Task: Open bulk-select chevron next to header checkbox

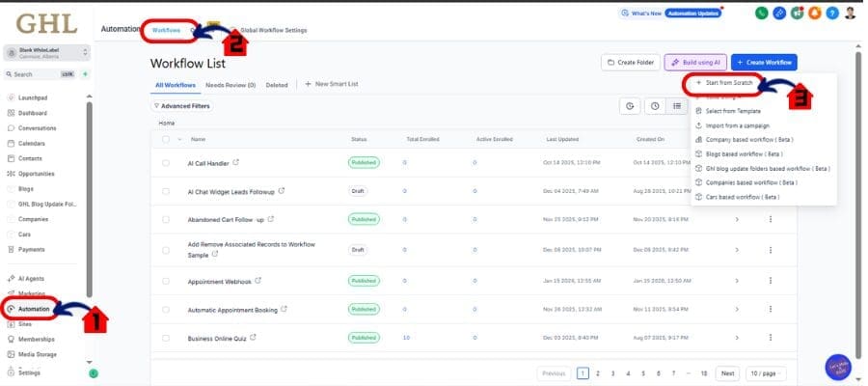Action: (x=179, y=140)
